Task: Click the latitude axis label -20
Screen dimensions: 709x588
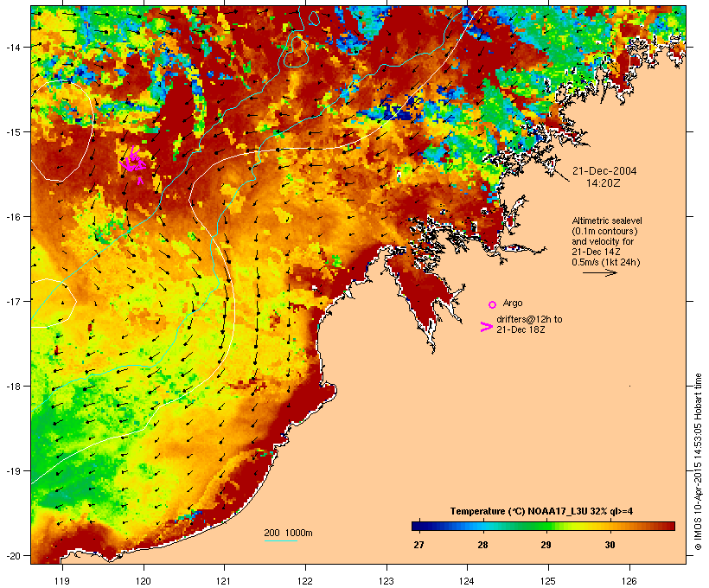Action: 13,556
